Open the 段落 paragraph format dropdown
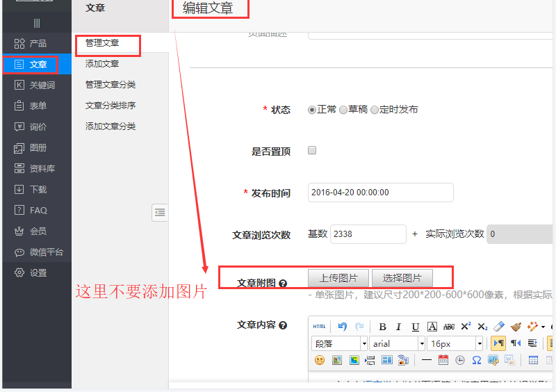The width and height of the screenshot is (556, 392). pyautogui.click(x=341, y=343)
